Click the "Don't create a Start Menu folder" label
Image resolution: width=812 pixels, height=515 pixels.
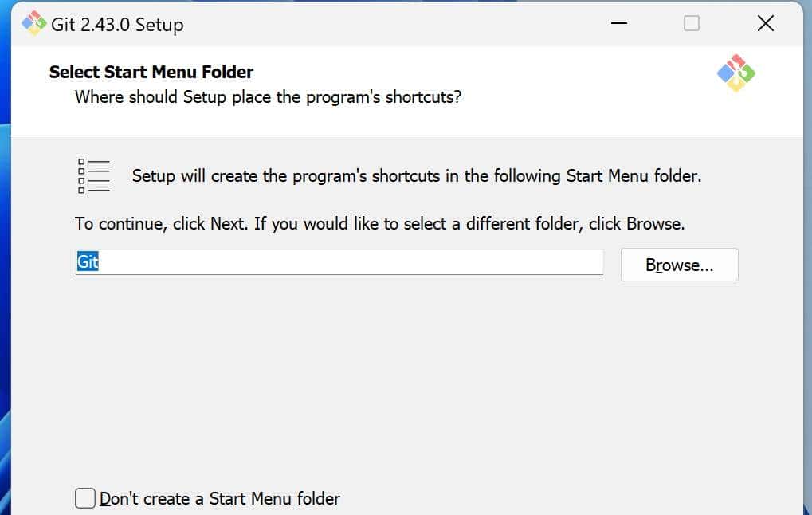pos(219,499)
